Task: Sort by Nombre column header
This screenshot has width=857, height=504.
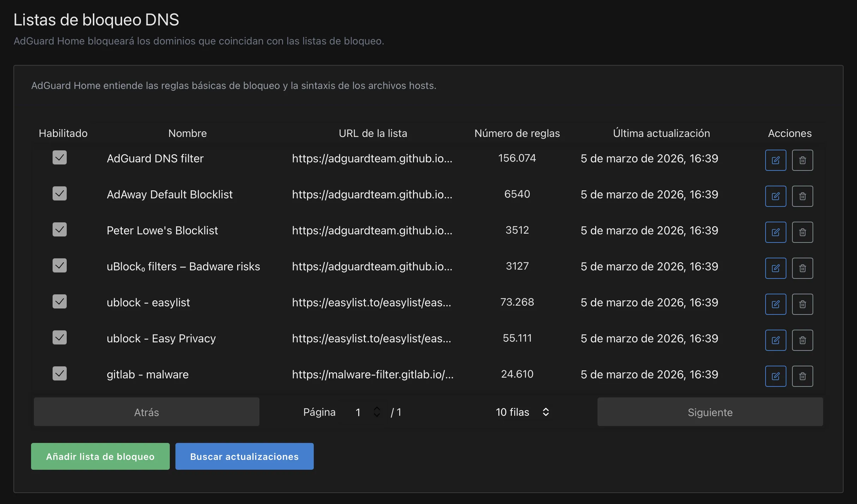Action: (187, 133)
